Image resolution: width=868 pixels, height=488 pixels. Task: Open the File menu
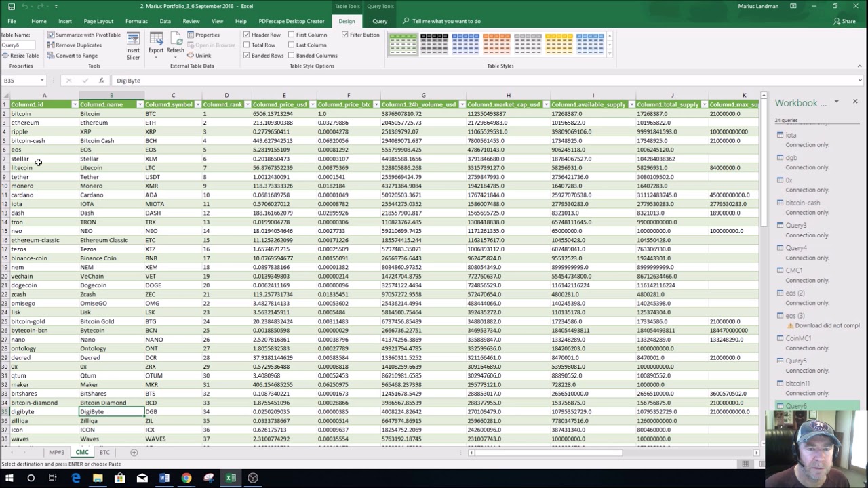[12, 21]
